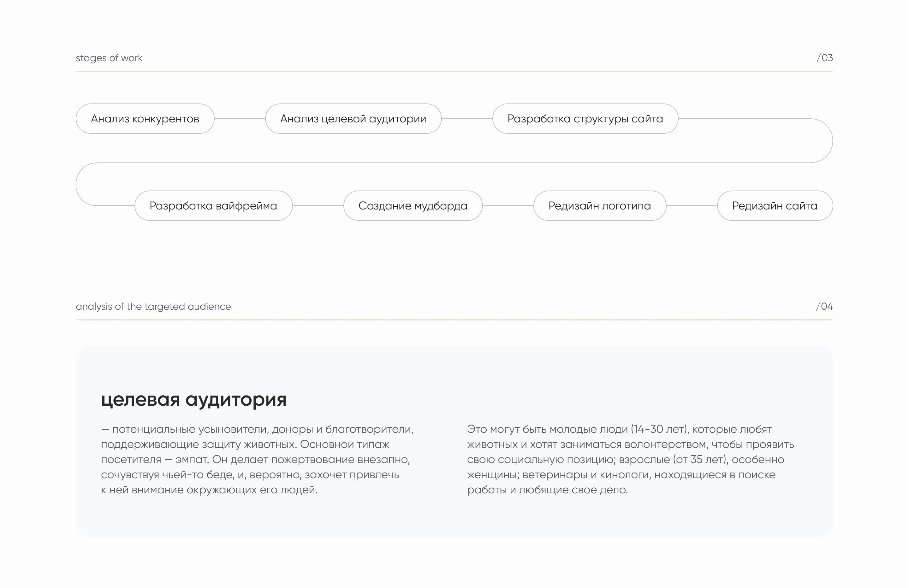
Task: Click the divider line under 'stages of work'
Action: point(454,71)
